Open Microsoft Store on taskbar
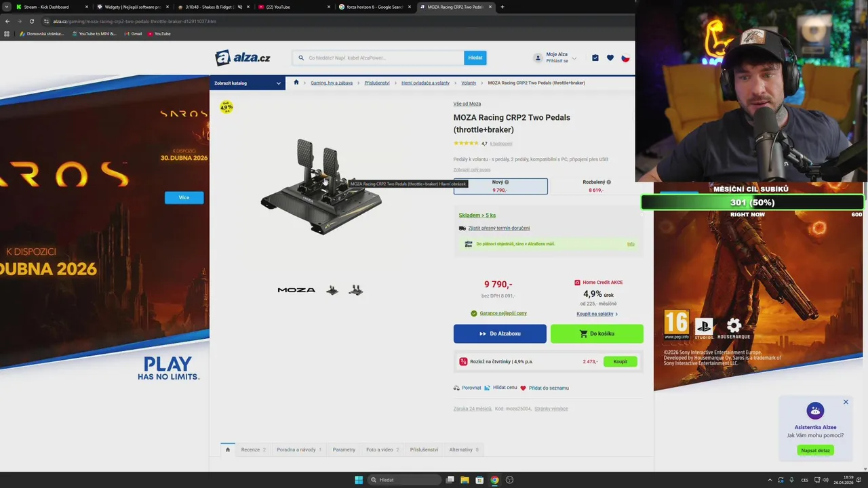The width and height of the screenshot is (868, 488). (479, 480)
